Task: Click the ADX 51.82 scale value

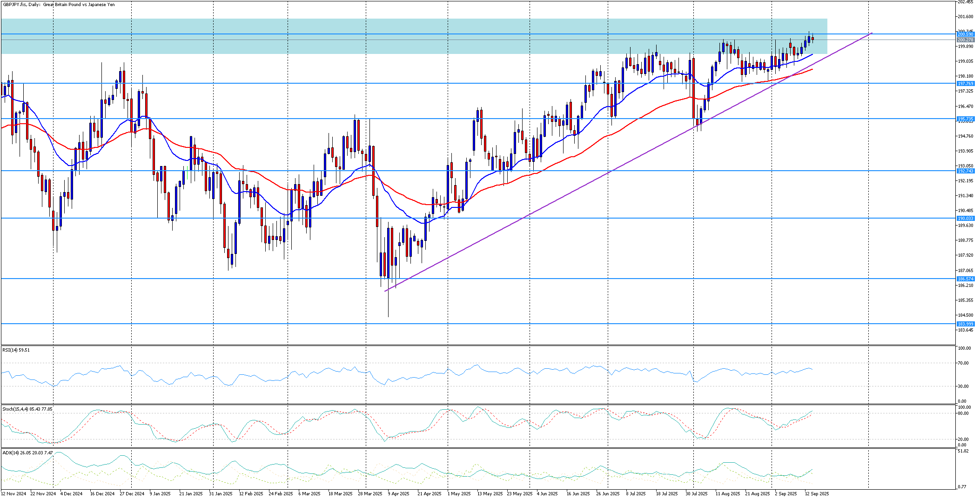Action: pyautogui.click(x=963, y=451)
